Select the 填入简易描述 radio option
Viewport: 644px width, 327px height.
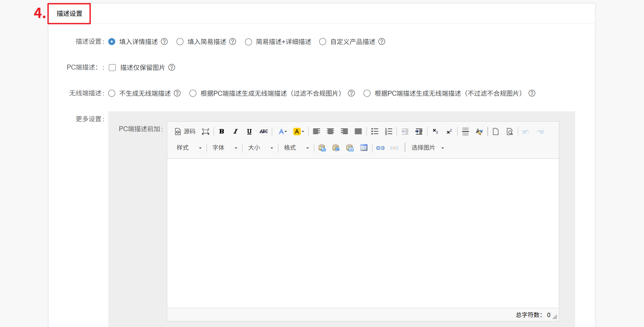[x=180, y=42]
